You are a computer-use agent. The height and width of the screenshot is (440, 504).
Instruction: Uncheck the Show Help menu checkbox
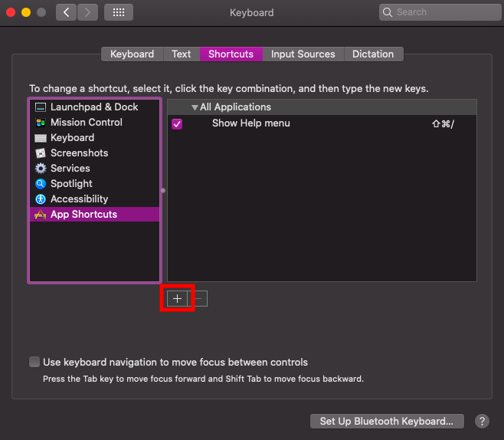(x=177, y=123)
